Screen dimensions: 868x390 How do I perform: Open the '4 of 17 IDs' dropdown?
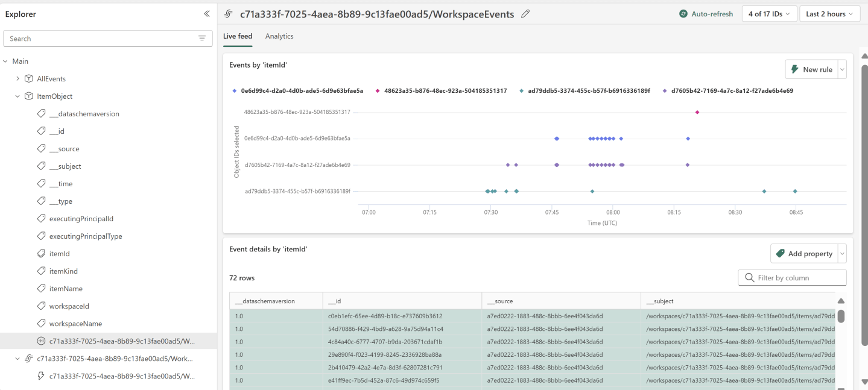[769, 13]
